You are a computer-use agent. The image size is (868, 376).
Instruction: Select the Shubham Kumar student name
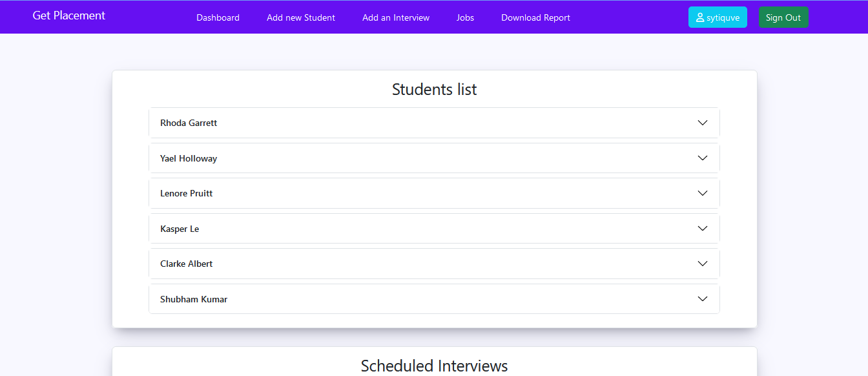[194, 299]
